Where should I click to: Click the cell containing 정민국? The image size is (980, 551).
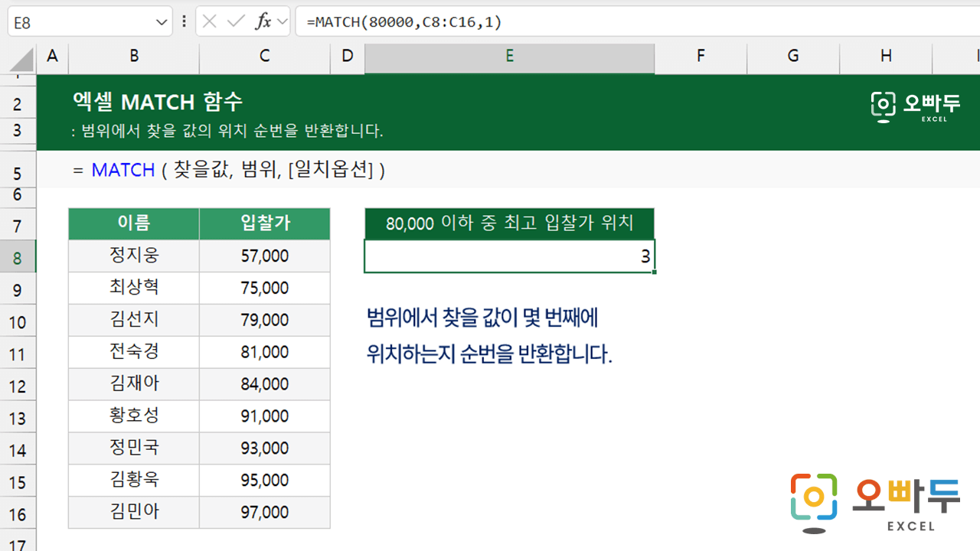click(134, 448)
